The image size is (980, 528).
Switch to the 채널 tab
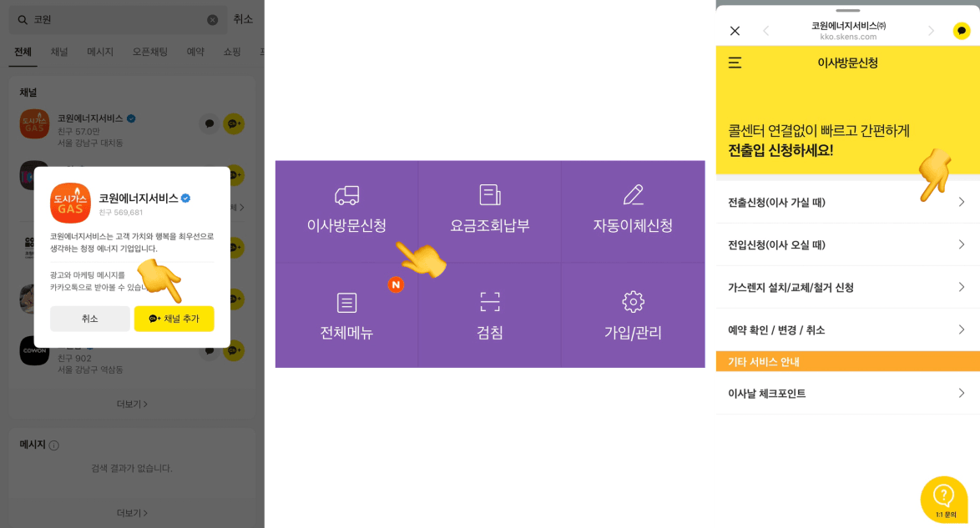59,52
